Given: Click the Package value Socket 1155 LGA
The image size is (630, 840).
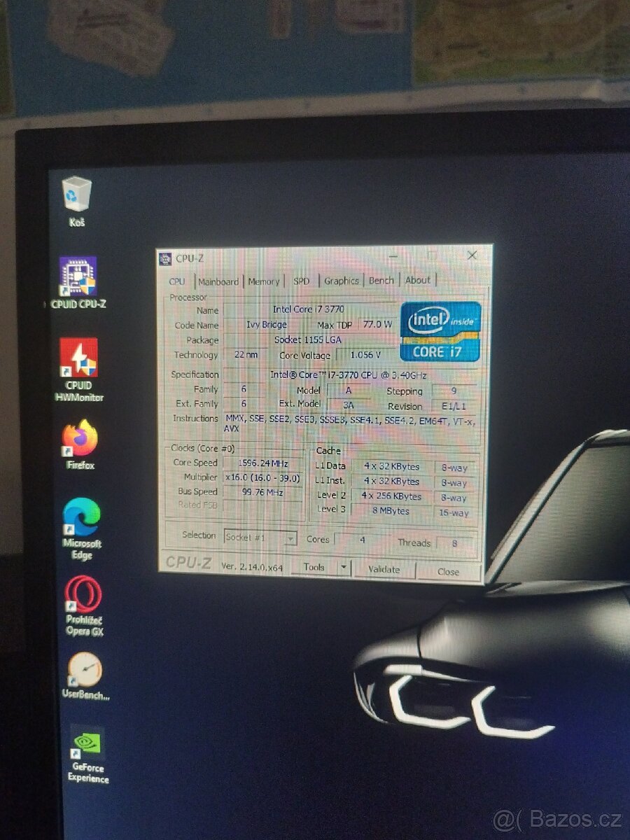Looking at the screenshot, I should pos(309,339).
